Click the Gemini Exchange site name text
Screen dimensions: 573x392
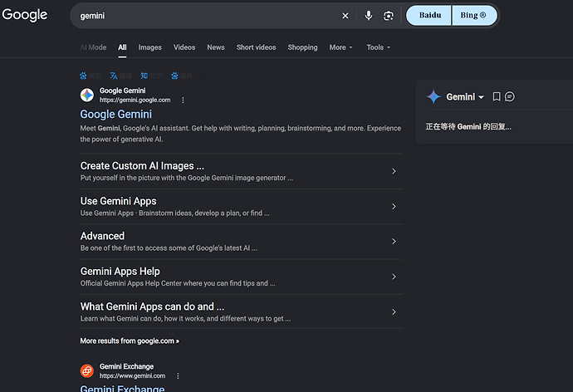(126, 366)
